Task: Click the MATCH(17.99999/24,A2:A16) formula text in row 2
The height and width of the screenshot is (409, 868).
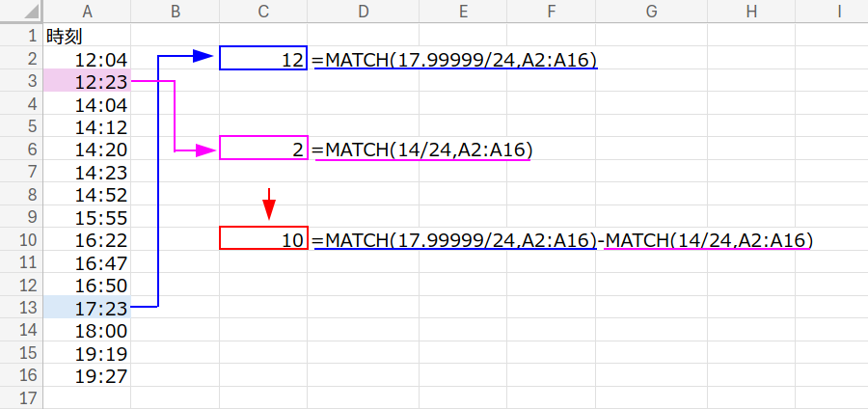Action: [454, 60]
